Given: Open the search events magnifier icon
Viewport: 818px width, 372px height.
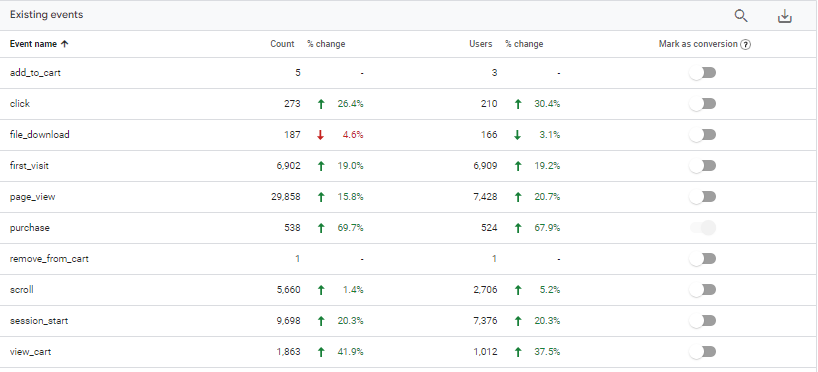Looking at the screenshot, I should pyautogui.click(x=741, y=16).
